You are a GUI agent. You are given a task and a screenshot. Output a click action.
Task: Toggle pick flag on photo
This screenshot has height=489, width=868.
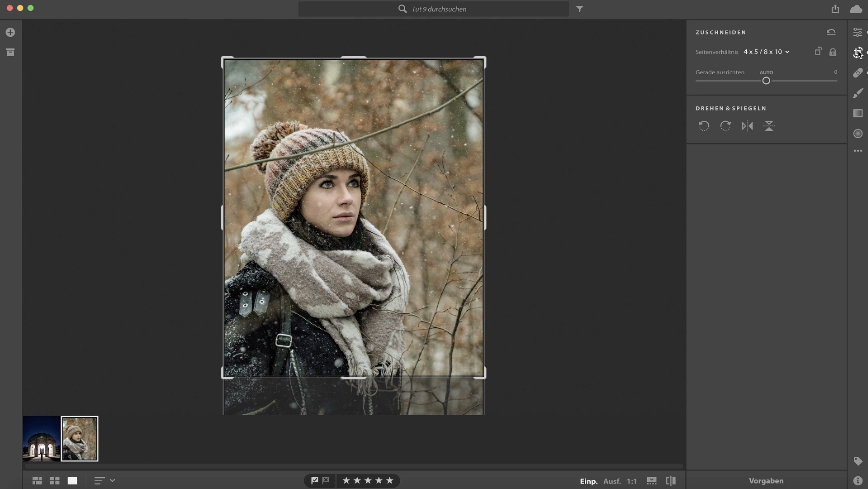tap(314, 480)
